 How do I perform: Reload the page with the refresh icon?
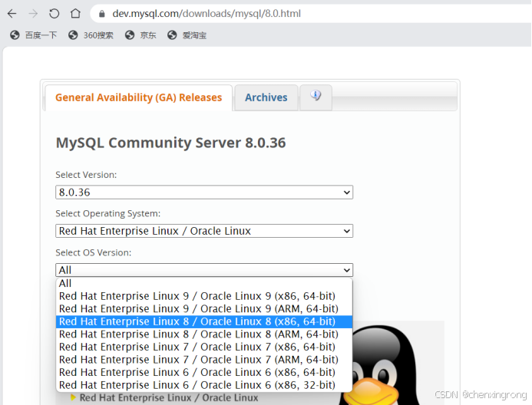point(54,14)
